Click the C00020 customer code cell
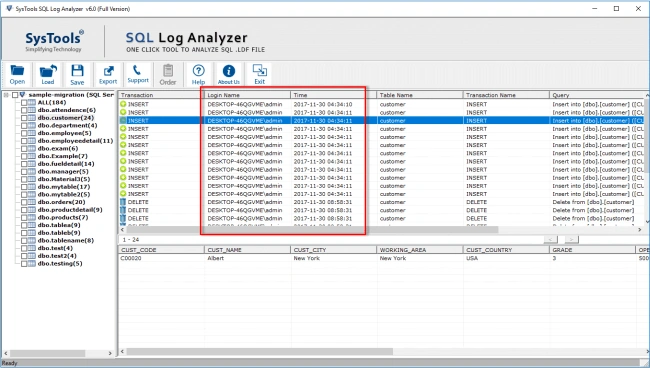The image size is (650, 368). coord(131,258)
